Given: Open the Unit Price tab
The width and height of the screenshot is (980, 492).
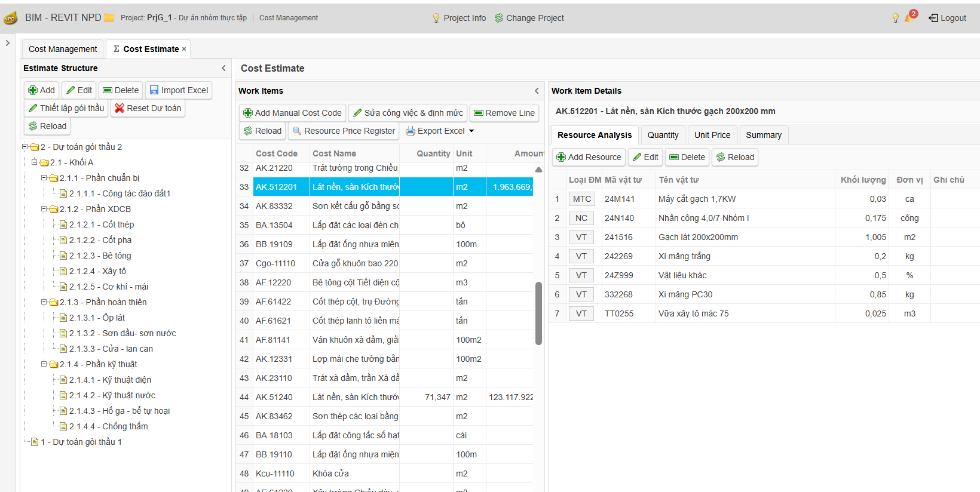Looking at the screenshot, I should pos(712,135).
